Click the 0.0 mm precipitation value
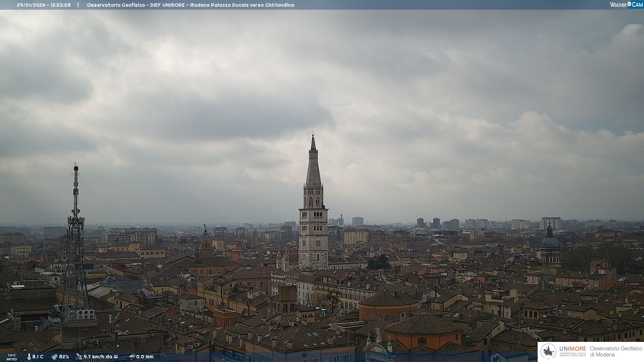Image resolution: width=644 pixels, height=362 pixels. [x=145, y=357]
